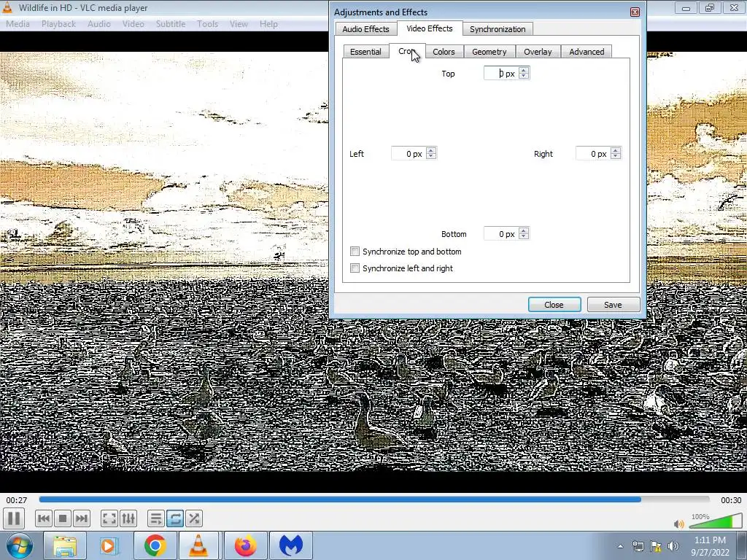Open the Subtitle menu
This screenshot has height=560, width=747.
coord(171,24)
